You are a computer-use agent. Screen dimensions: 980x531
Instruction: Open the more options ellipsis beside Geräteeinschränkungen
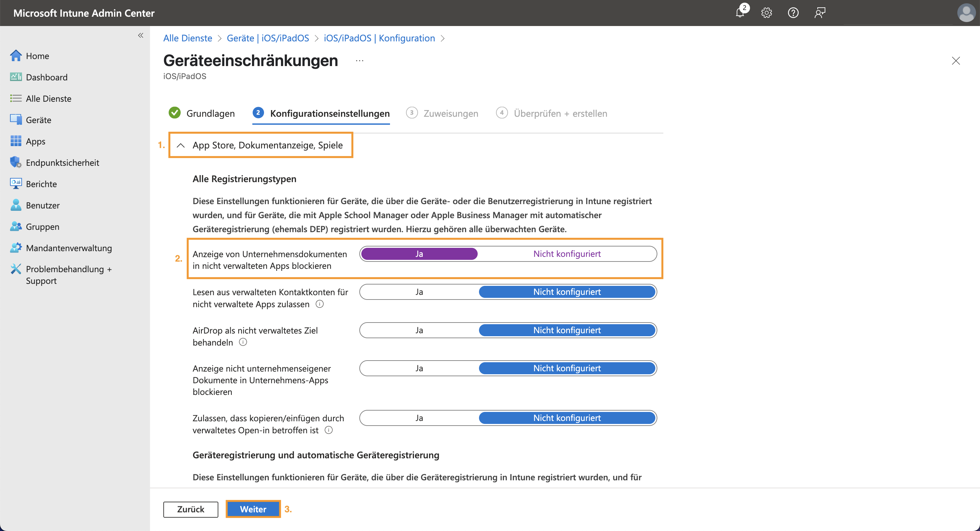point(360,60)
